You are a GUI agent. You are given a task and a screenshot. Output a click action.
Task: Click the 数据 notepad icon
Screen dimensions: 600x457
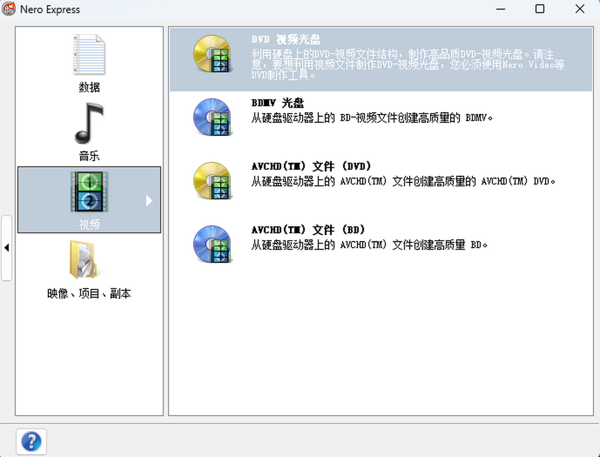[89, 54]
